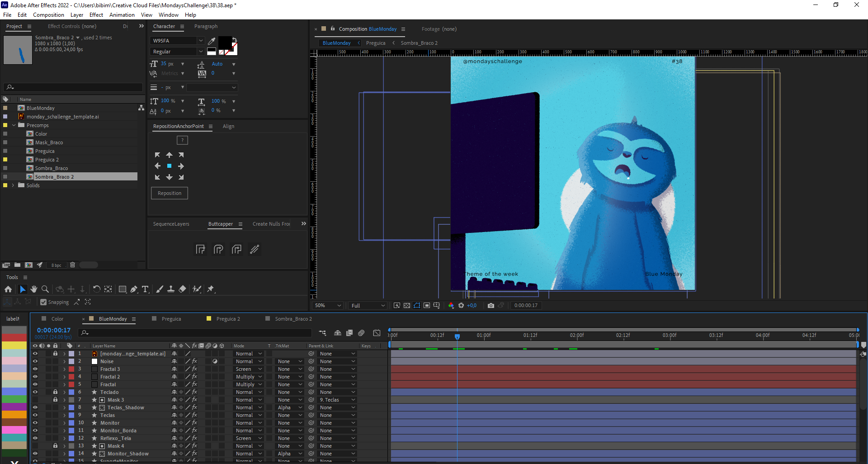
Task: Open blend mode dropdown for Fractal 3
Action: pyautogui.click(x=249, y=369)
